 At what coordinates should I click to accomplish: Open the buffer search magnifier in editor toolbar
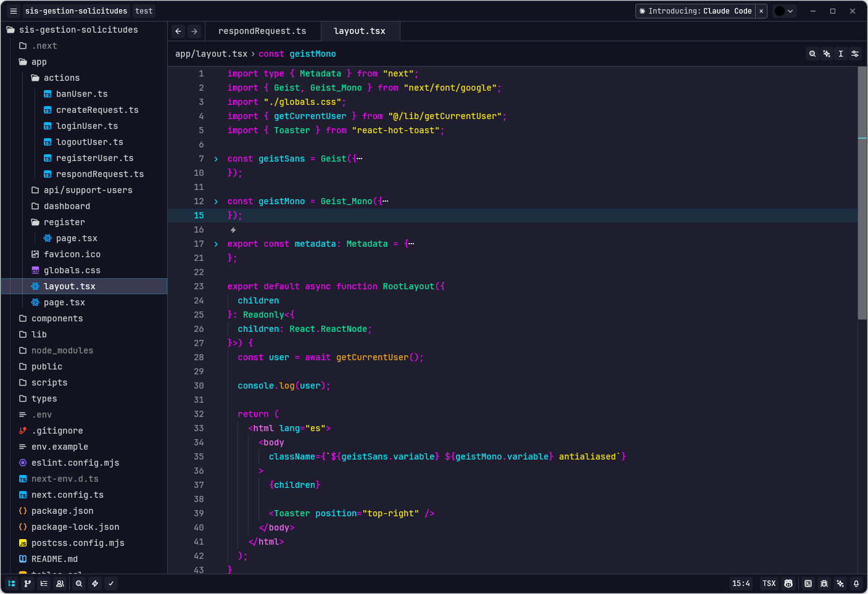(812, 54)
